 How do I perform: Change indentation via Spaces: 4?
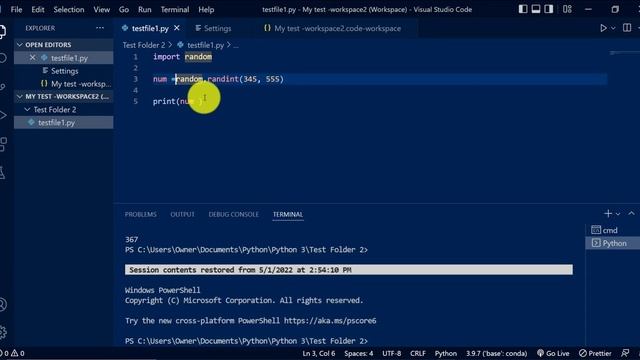[x=358, y=353]
